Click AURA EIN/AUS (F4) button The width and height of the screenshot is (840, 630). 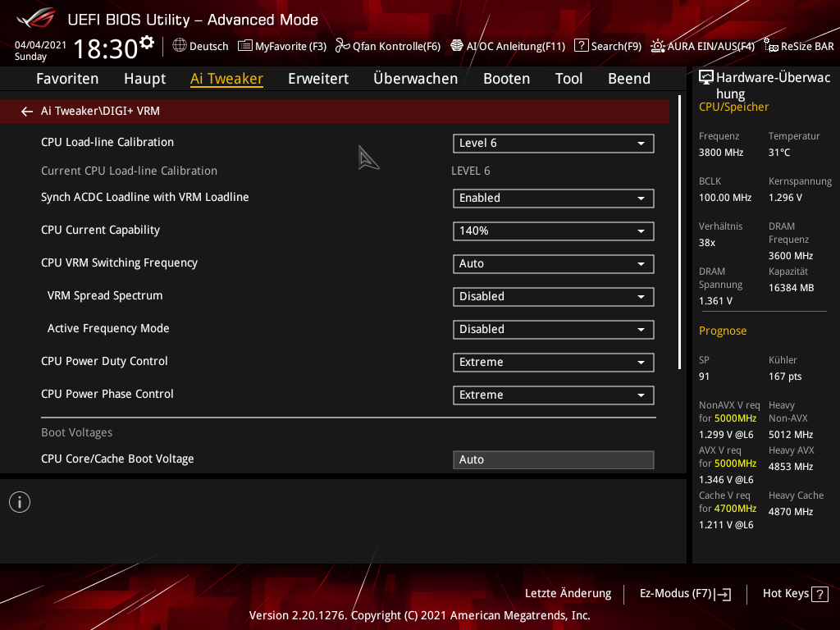coord(703,46)
